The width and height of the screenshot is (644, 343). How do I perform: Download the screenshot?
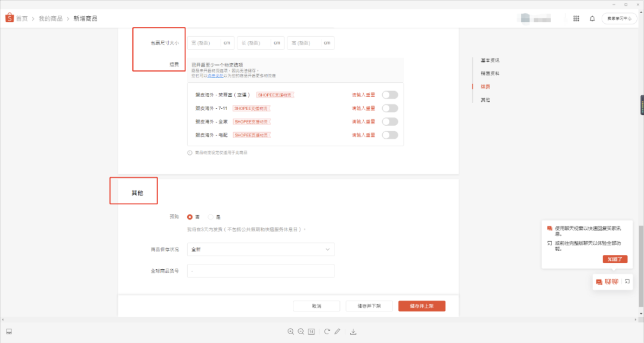[x=353, y=331]
